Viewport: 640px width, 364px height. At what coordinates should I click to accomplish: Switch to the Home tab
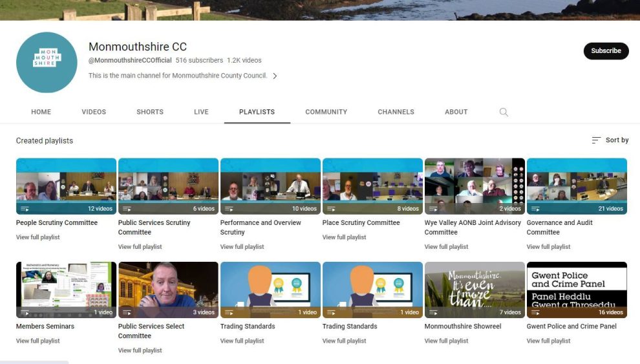point(41,112)
